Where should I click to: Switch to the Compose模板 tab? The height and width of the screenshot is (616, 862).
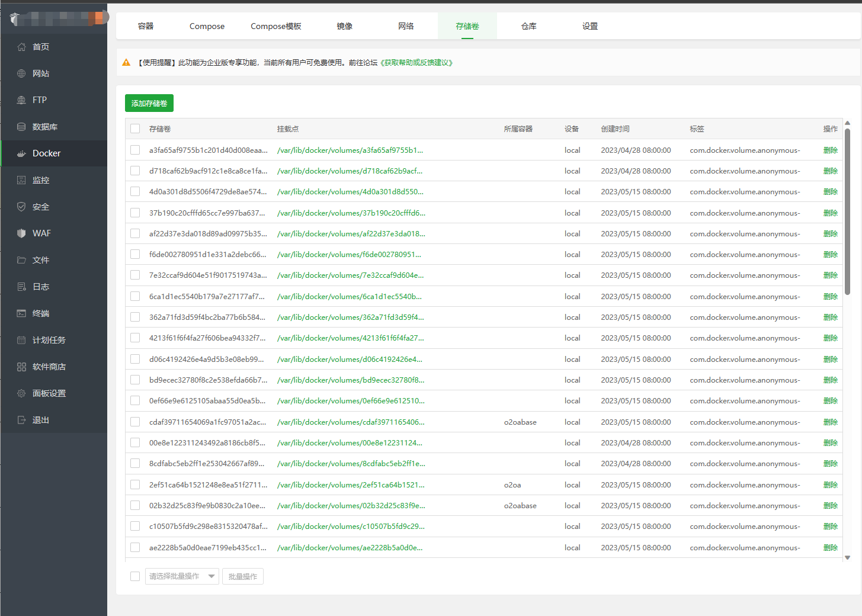pyautogui.click(x=276, y=26)
